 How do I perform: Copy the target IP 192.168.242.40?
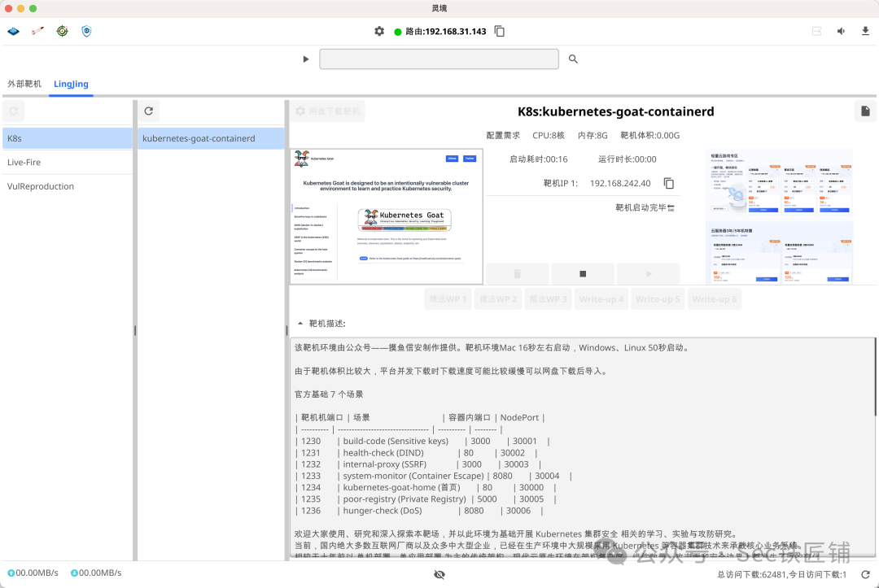(x=669, y=183)
